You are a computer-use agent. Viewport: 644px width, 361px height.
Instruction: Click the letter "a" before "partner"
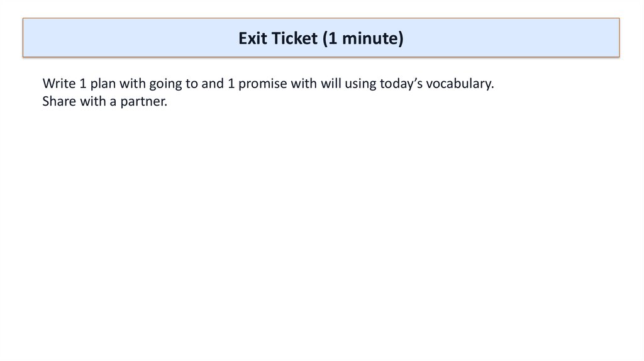[114, 101]
